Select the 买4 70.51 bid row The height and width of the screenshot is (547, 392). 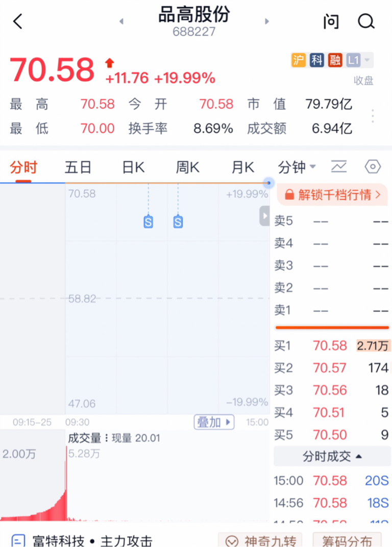pyautogui.click(x=332, y=413)
